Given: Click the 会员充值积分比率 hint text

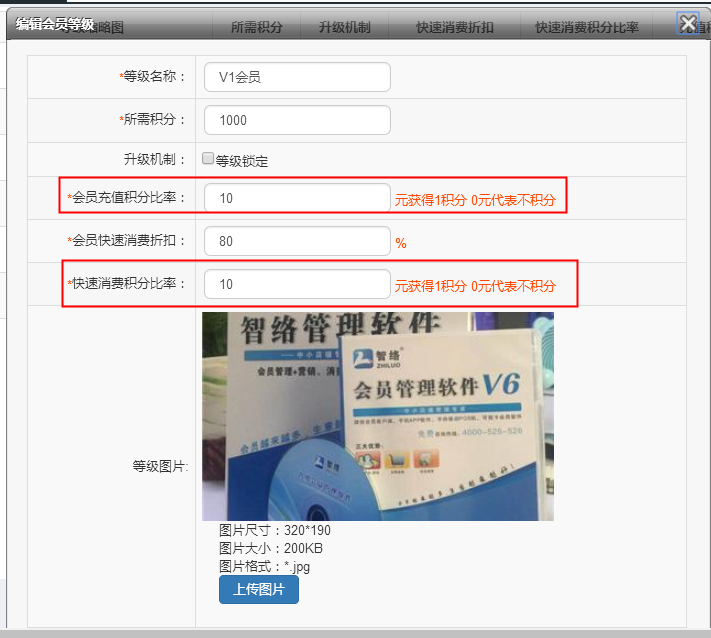Looking at the screenshot, I should (475, 200).
